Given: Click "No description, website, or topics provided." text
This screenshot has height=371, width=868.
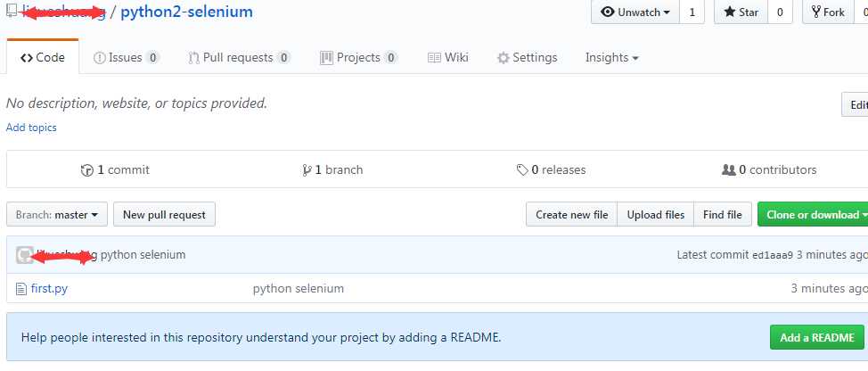Looking at the screenshot, I should click(136, 103).
